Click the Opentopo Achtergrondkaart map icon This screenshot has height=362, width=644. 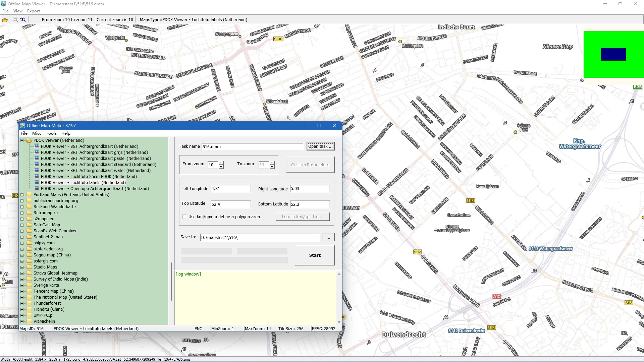pyautogui.click(x=37, y=189)
